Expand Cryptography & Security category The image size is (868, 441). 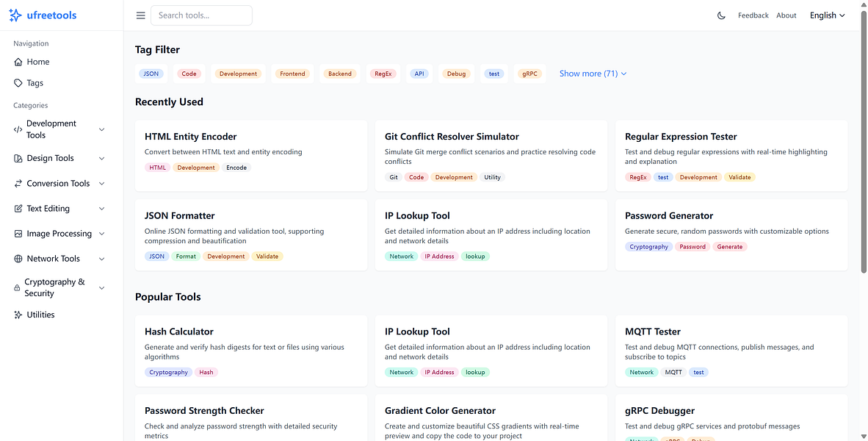pos(101,287)
